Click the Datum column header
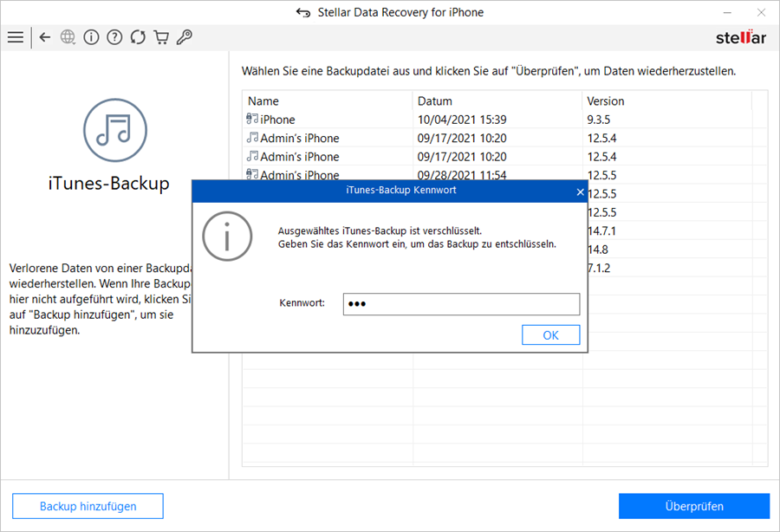 pos(497,101)
